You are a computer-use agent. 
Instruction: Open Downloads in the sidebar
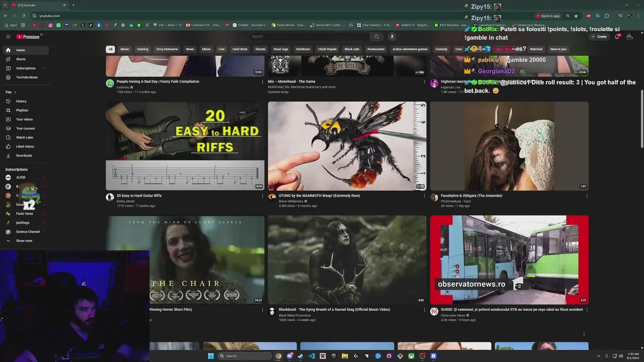point(25,155)
